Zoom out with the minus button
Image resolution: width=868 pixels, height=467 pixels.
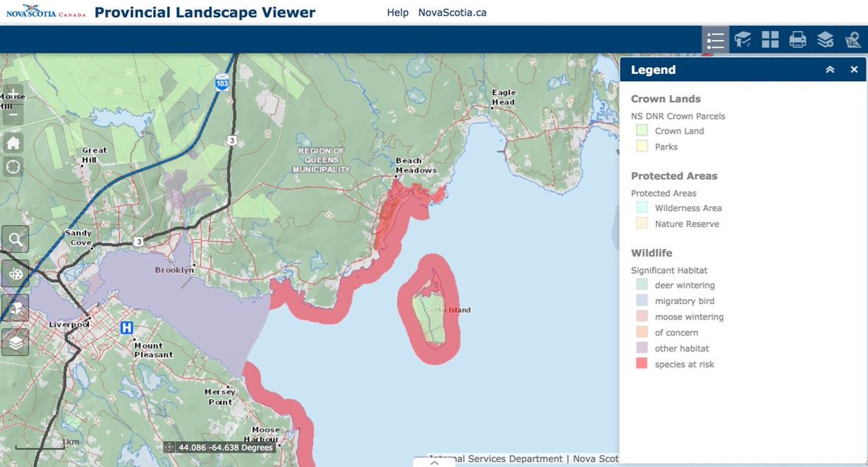click(x=14, y=114)
